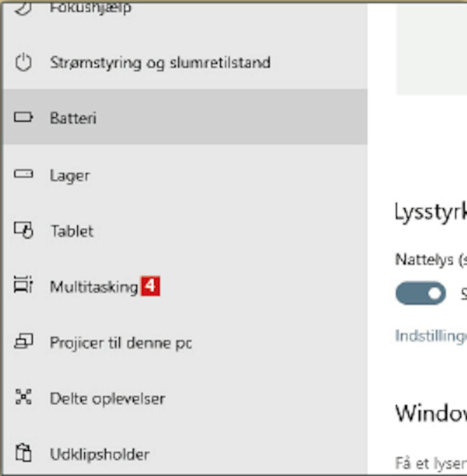Open the Tablet settings section
467x476 pixels.
[72, 231]
